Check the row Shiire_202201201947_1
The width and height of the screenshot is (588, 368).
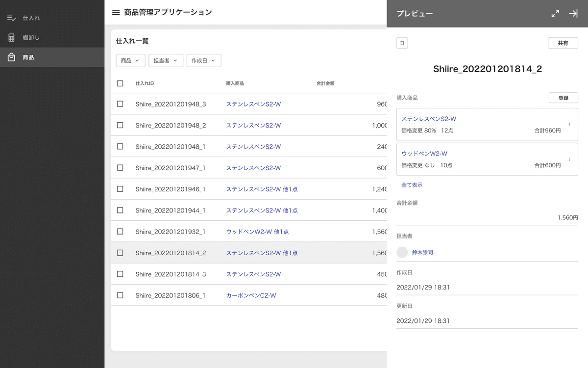click(x=120, y=168)
